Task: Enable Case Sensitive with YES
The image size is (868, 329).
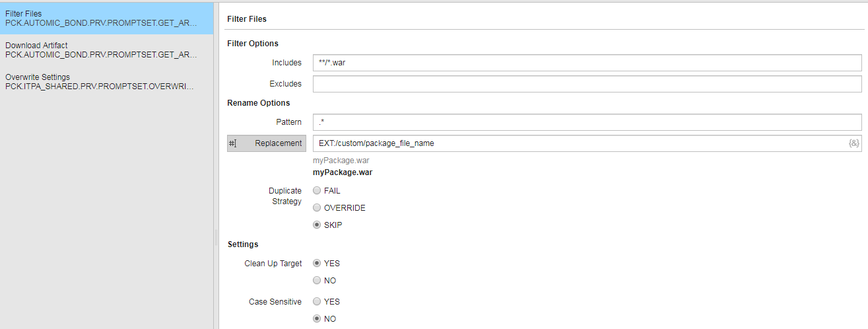Action: (317, 301)
